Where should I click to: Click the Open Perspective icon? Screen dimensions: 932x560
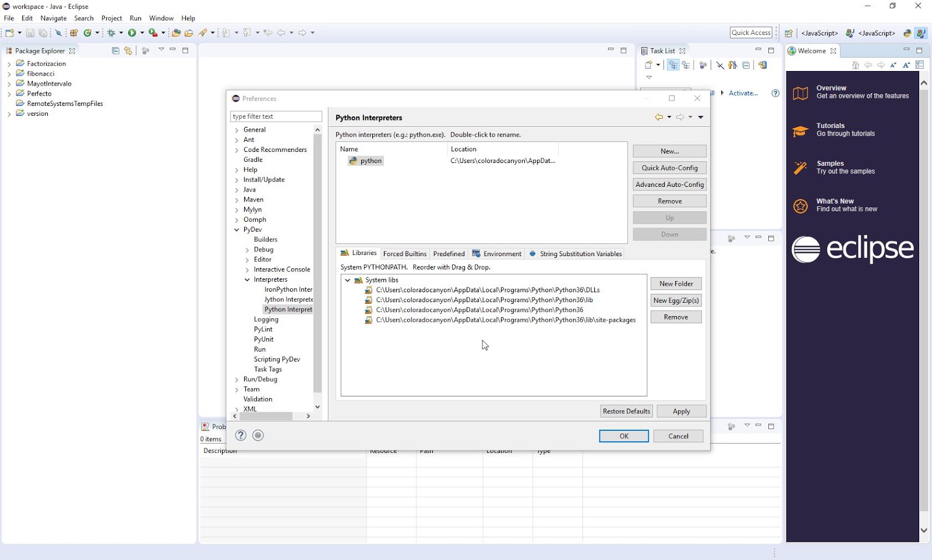pyautogui.click(x=789, y=33)
